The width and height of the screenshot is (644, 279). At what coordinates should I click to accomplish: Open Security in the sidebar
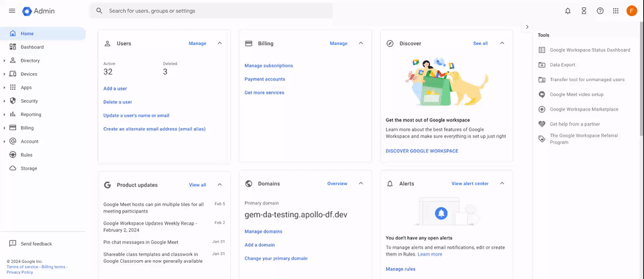tap(43, 101)
